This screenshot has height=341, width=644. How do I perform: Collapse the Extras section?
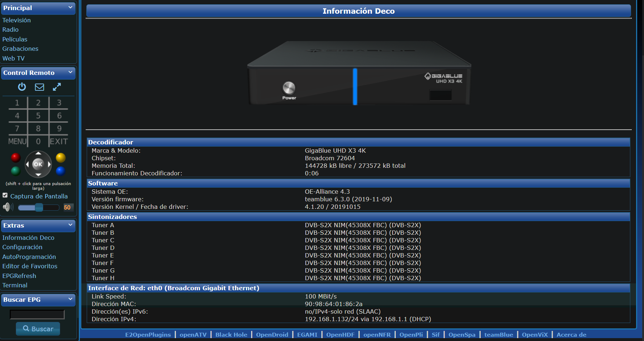point(70,225)
